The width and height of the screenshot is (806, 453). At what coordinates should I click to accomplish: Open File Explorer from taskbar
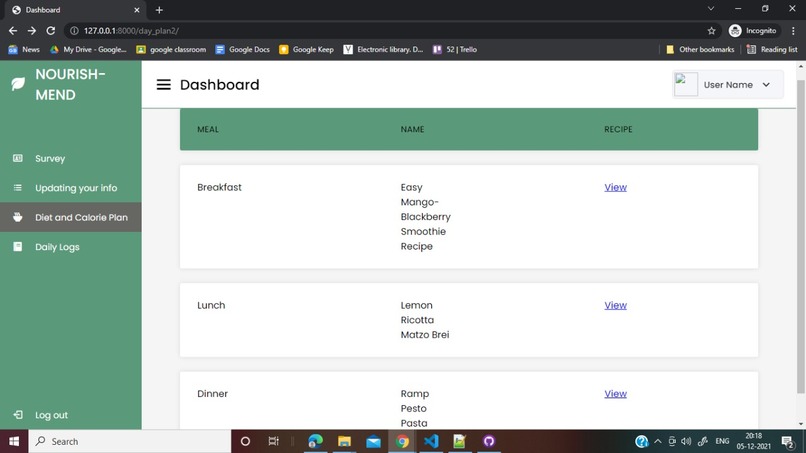pyautogui.click(x=344, y=441)
